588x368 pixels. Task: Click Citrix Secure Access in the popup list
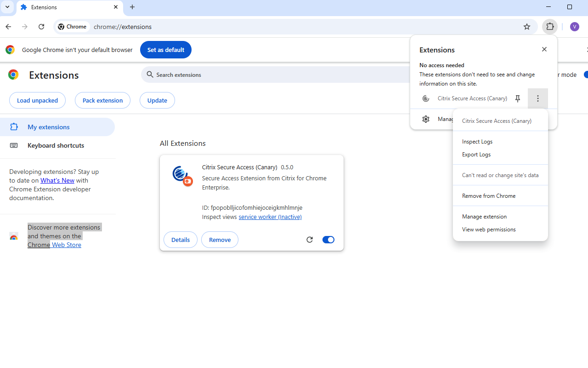pos(472,98)
